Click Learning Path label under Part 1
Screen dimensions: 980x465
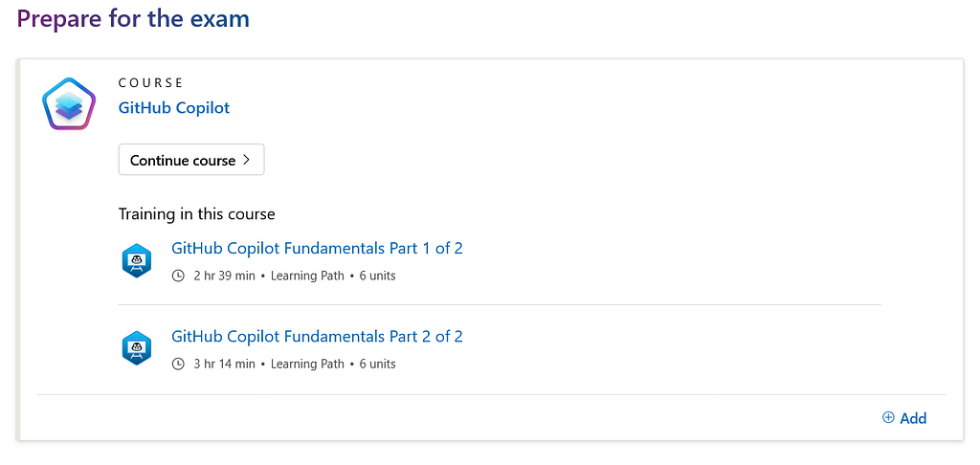coord(307,276)
